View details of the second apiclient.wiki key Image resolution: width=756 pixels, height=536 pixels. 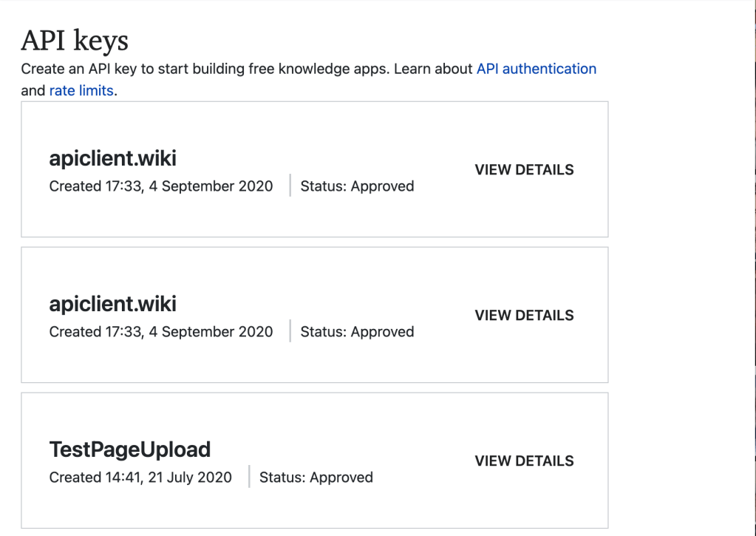click(524, 315)
